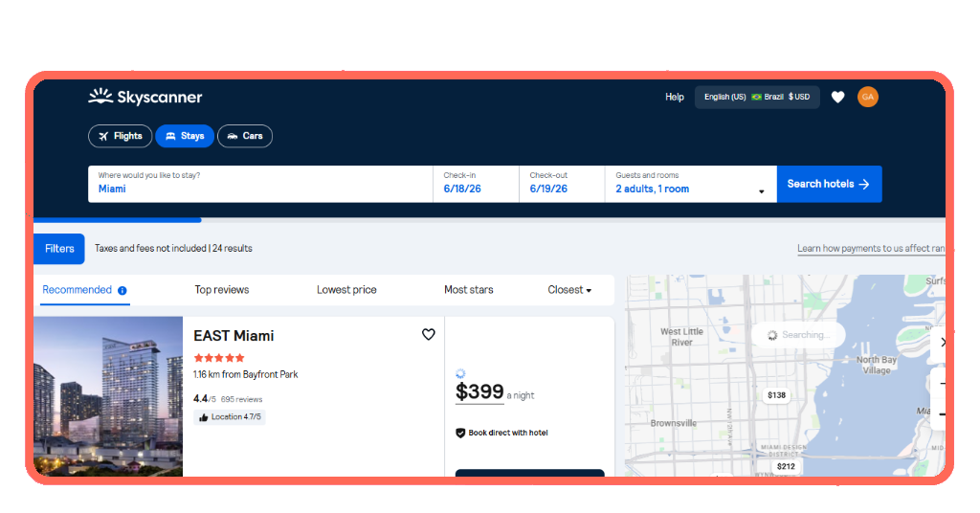Change the check-out date 6/19/26

562,184
